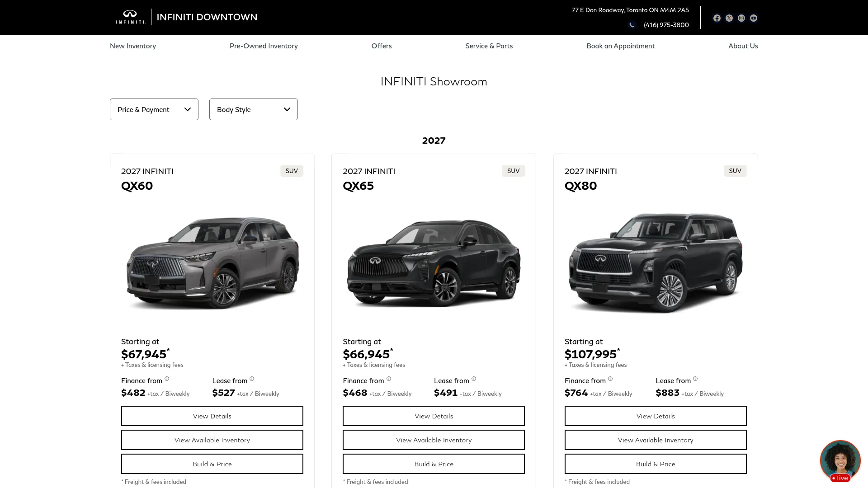Open the Facebook social icon

717,18
